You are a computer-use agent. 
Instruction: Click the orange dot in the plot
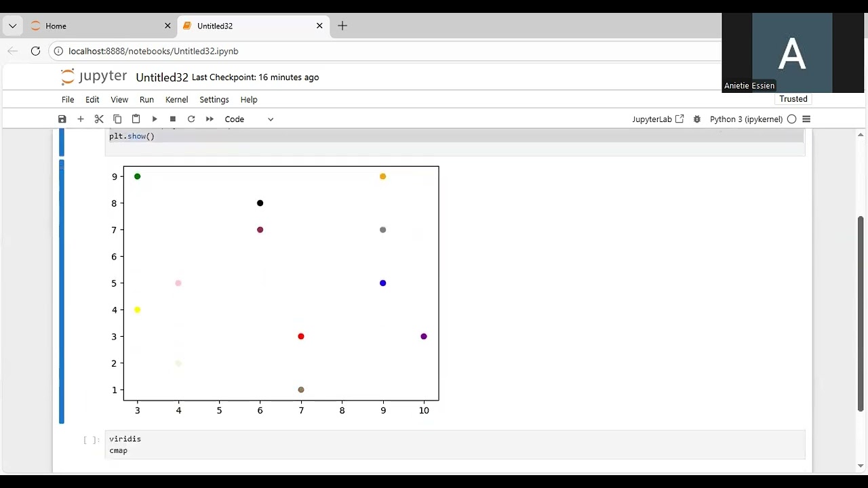[383, 176]
